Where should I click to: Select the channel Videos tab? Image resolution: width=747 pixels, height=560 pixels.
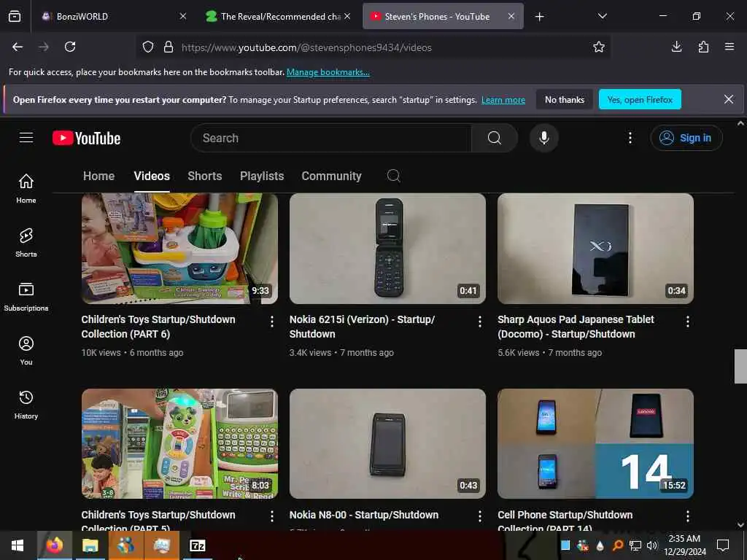152,176
